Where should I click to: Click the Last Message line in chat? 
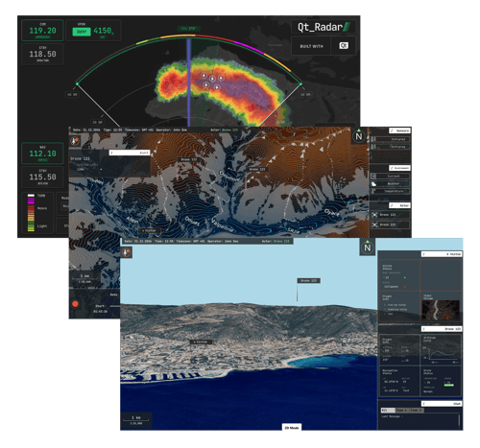[393, 416]
